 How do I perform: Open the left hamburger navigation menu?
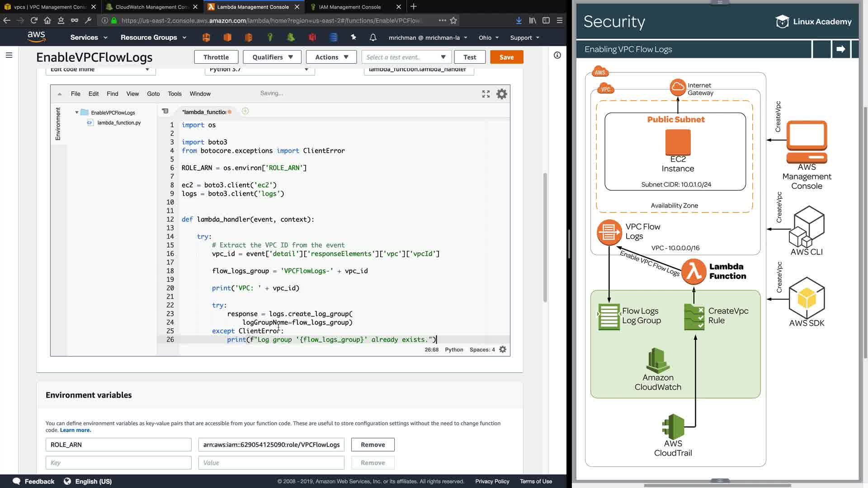(x=9, y=55)
